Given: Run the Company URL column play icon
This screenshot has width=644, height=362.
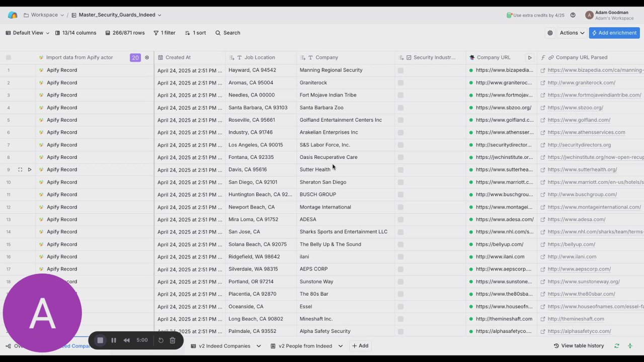Looking at the screenshot, I should 529,57.
